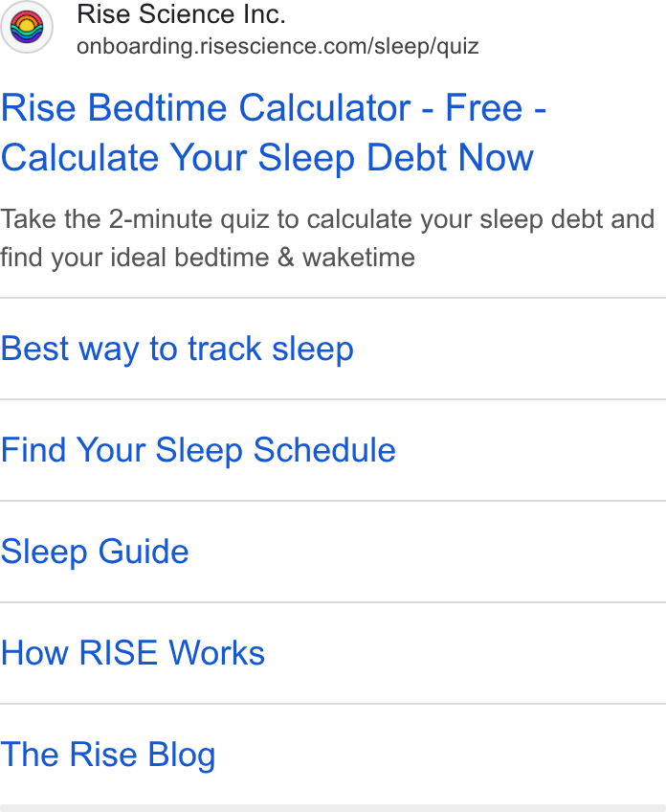
Task: Open the Rise Bedtime Calculator headline link
Action: pos(274,132)
